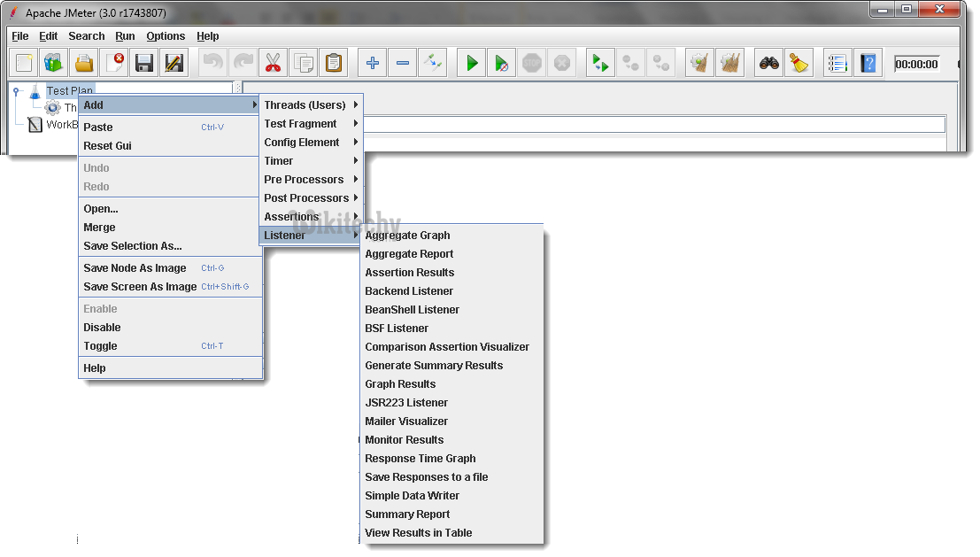Click the Save floppy disk icon
980x557 pixels.
click(x=143, y=63)
